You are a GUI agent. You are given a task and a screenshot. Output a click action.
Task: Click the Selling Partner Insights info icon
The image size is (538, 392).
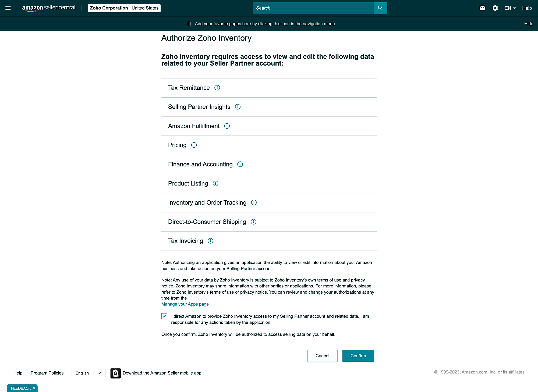click(x=238, y=107)
